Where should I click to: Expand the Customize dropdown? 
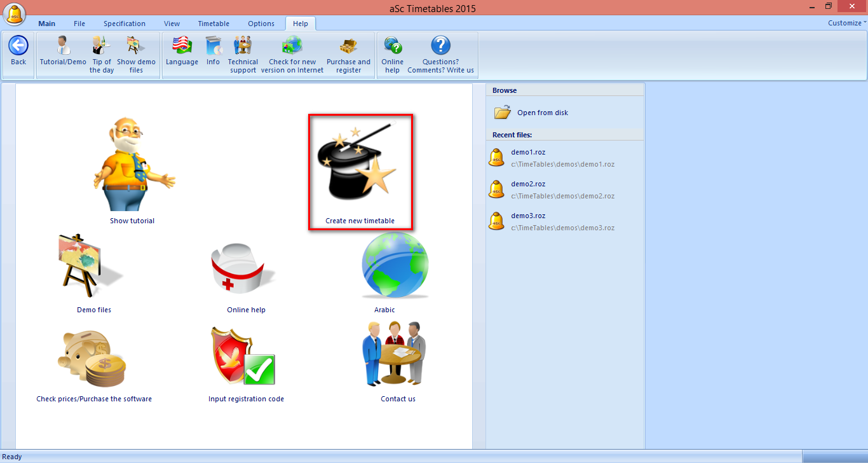coord(847,23)
